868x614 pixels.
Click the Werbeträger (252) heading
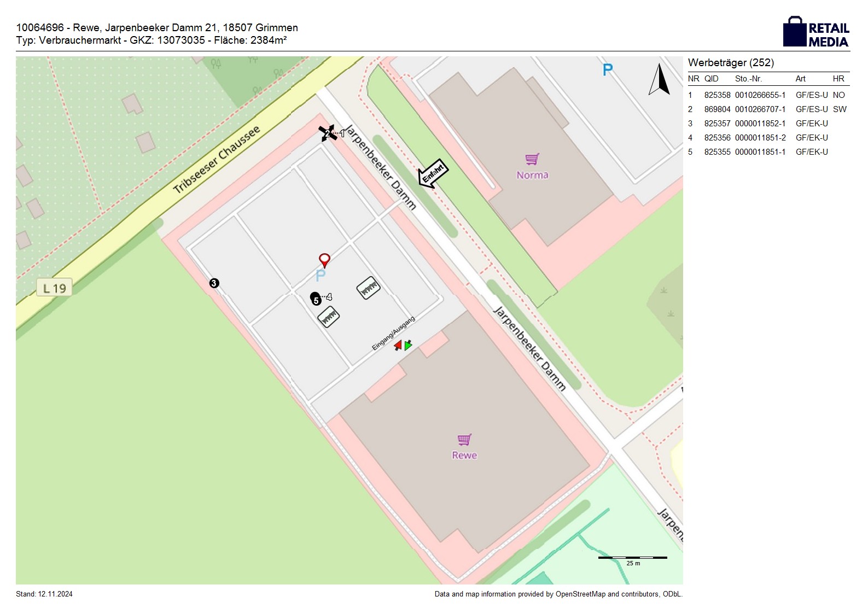731,63
